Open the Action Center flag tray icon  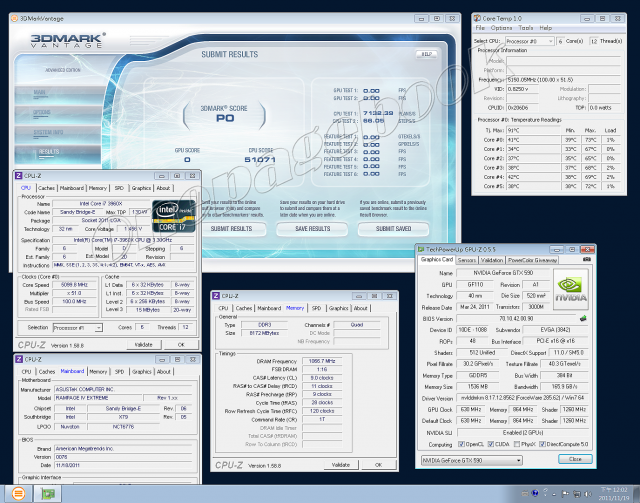click(565, 494)
